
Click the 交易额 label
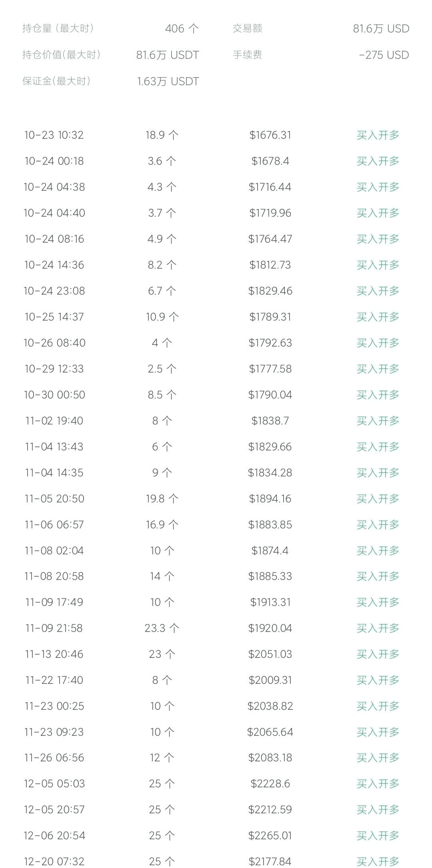247,28
